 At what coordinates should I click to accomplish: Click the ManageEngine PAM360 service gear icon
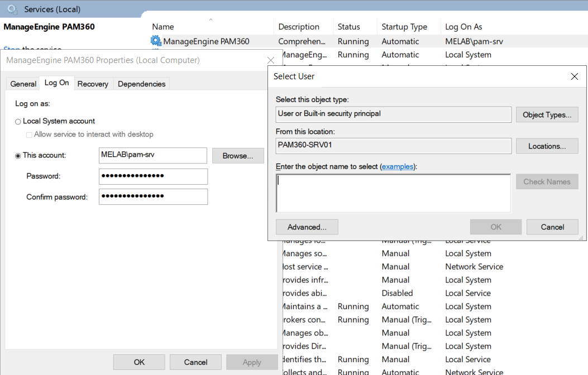[x=156, y=41]
